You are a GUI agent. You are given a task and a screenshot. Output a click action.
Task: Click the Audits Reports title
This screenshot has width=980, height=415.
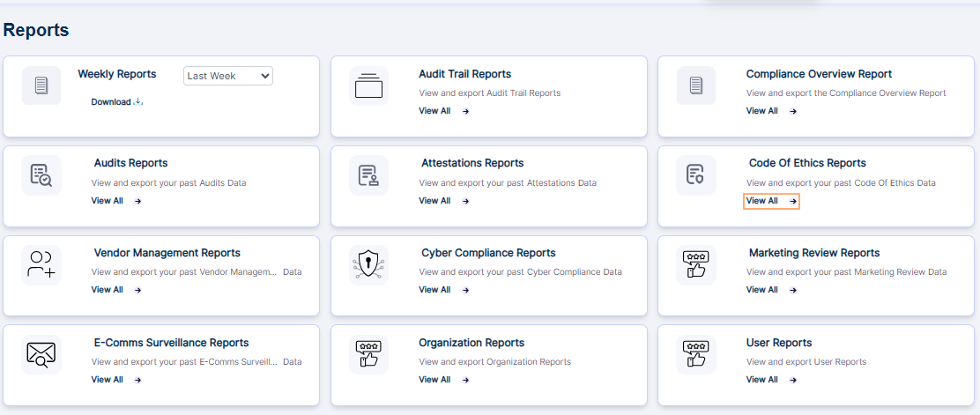click(130, 163)
